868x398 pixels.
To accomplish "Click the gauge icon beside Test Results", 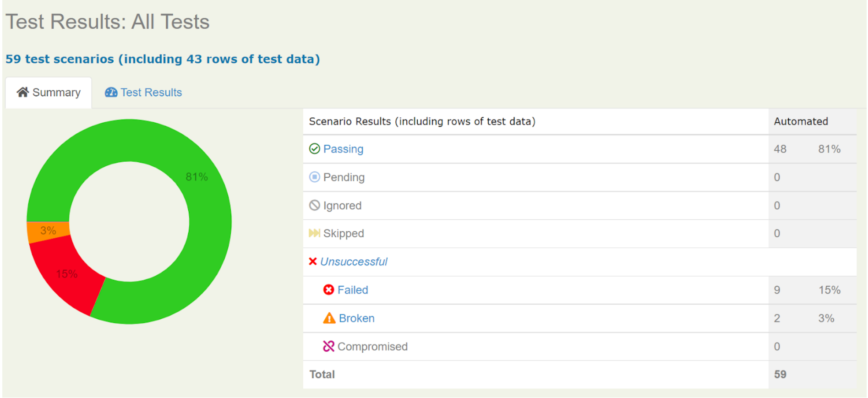I will point(111,92).
